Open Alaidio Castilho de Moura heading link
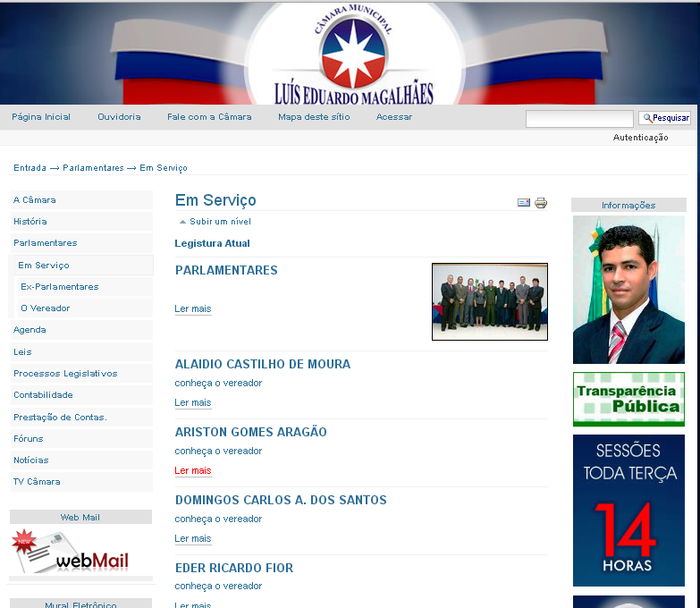 263,364
